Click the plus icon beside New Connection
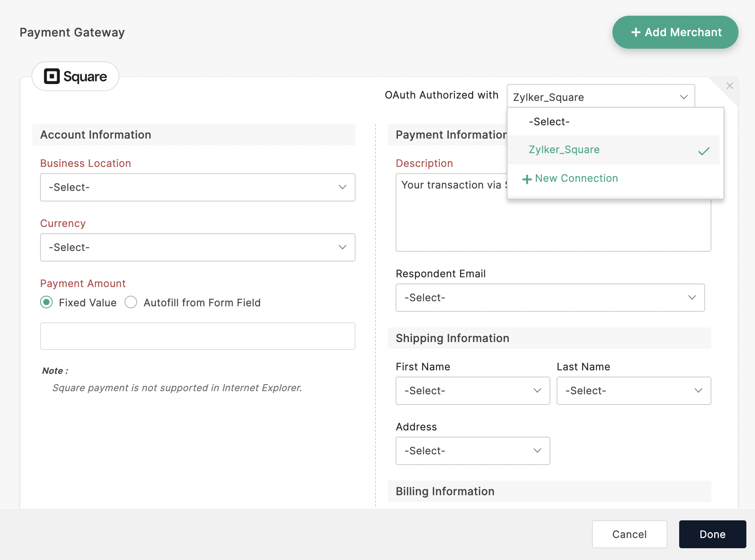755x560 pixels. pos(527,179)
